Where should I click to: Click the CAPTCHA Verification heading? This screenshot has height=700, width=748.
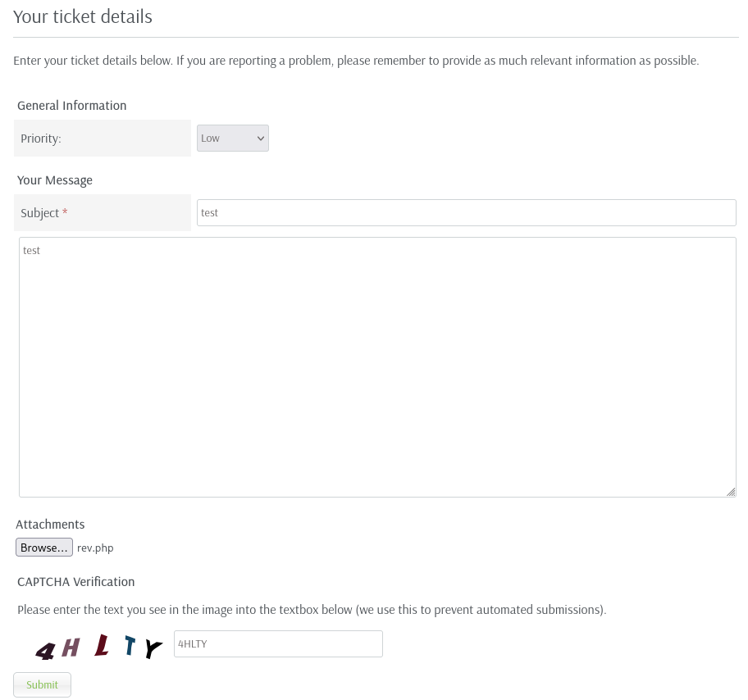(75, 582)
